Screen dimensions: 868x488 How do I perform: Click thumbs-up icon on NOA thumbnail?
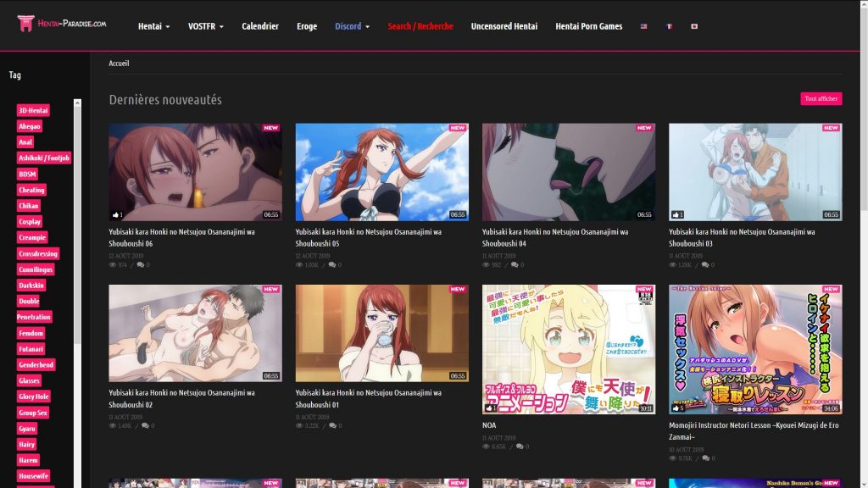click(489, 408)
